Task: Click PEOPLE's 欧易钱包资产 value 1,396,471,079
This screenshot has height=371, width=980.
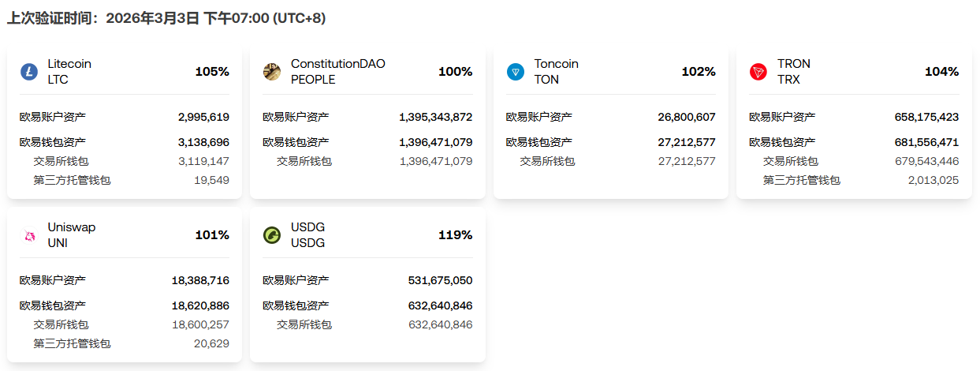Action: (435, 142)
